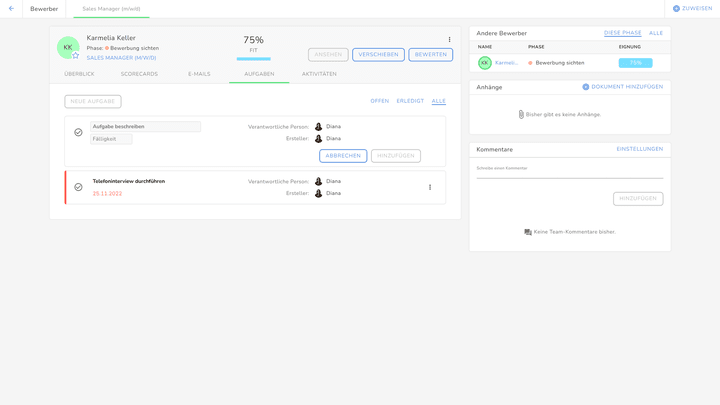Click the 75% fit progress bar
720x405 pixels.
[253, 59]
